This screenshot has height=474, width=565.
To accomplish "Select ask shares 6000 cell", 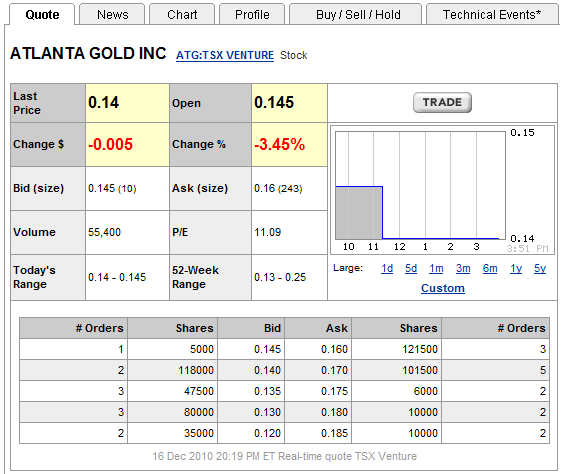I will pos(397,391).
